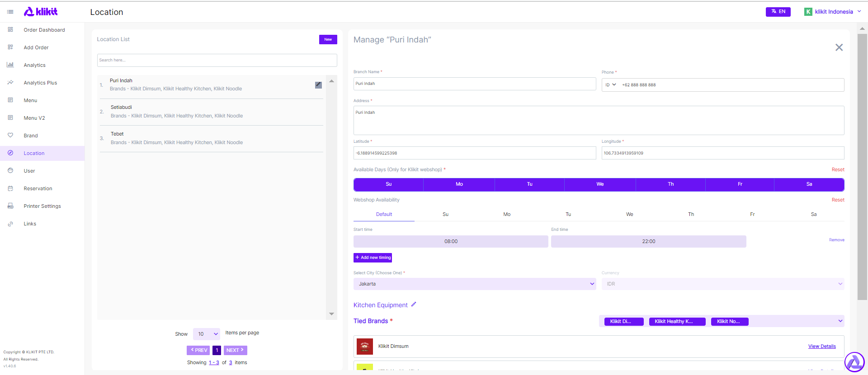
Task: Open the items per page dropdown
Action: click(207, 334)
